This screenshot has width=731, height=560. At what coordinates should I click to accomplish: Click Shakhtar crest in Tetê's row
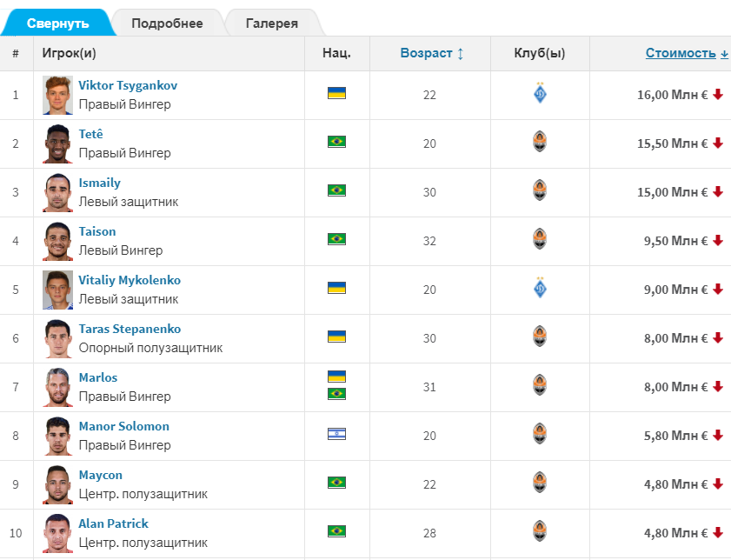(x=540, y=143)
